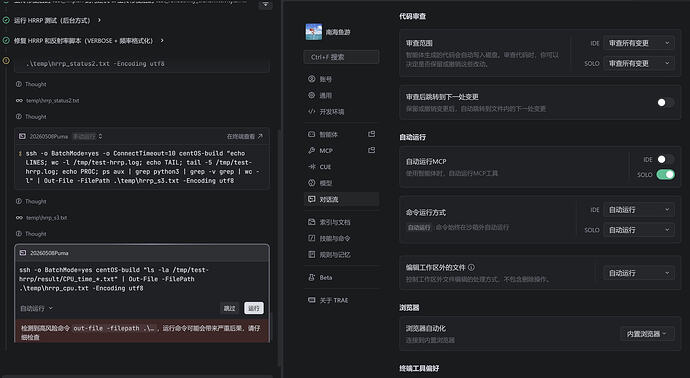Screen dimensions: 690x378
Task: Click terminal icon of card with 在终端查看
Action: point(22,136)
